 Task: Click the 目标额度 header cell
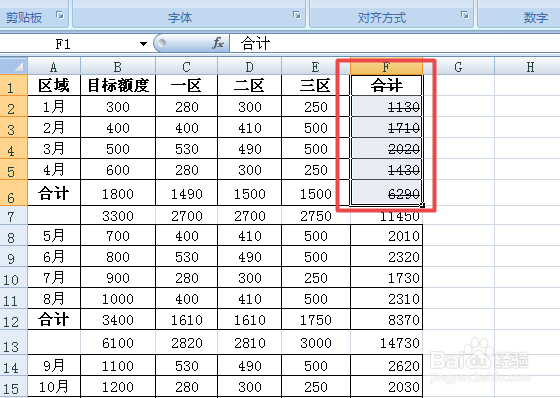(x=118, y=85)
